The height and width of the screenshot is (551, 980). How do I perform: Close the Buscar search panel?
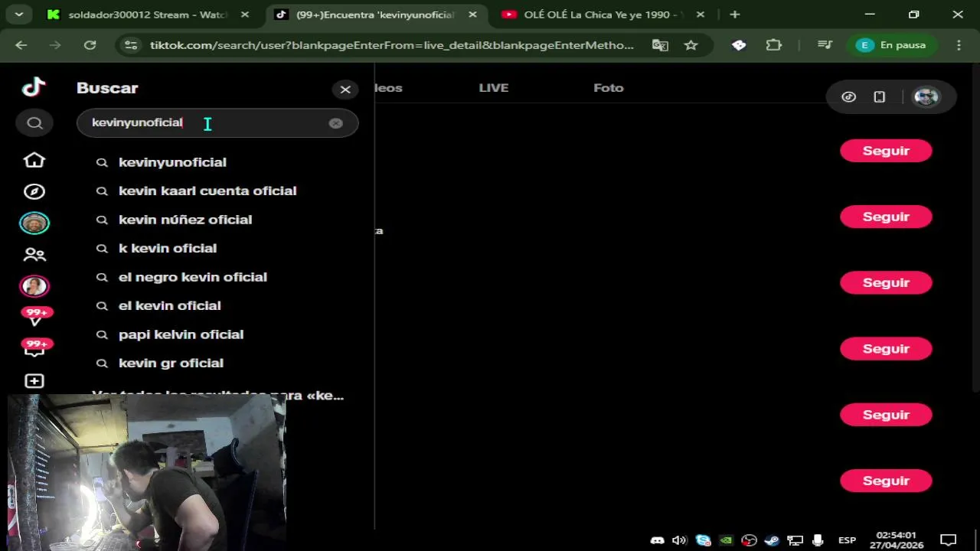point(345,90)
